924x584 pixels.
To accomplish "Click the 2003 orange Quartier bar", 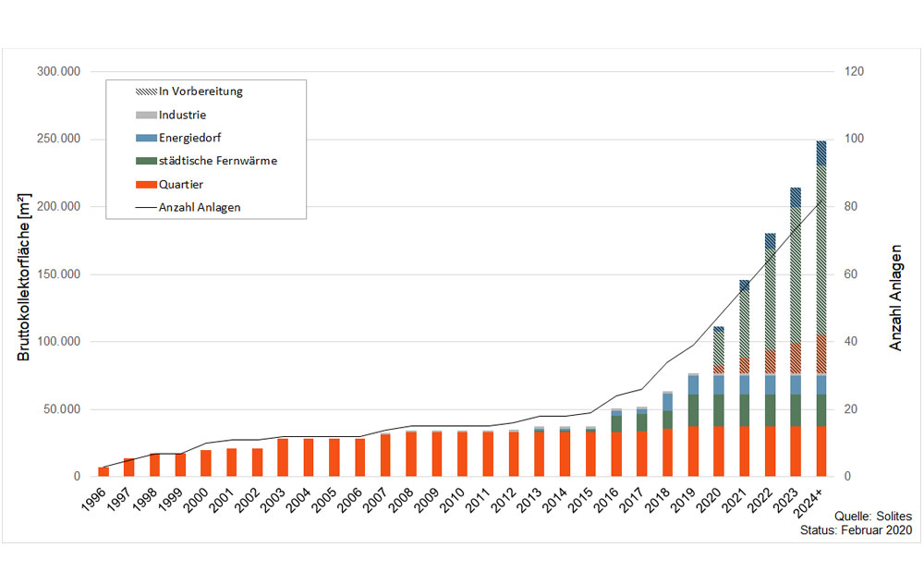I will click(x=283, y=457).
